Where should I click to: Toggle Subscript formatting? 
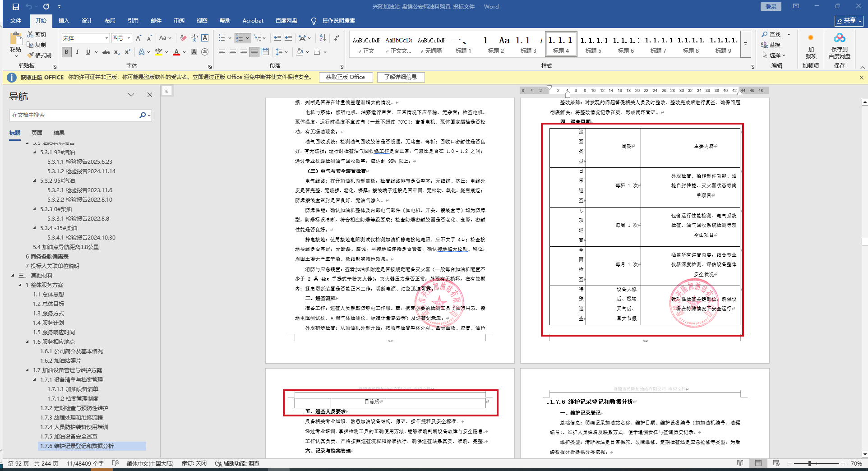[117, 52]
